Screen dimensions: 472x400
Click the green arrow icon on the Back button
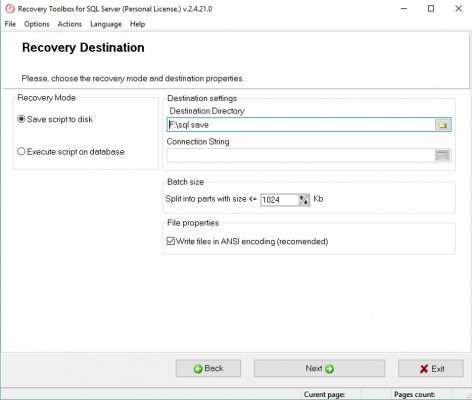coord(198,369)
